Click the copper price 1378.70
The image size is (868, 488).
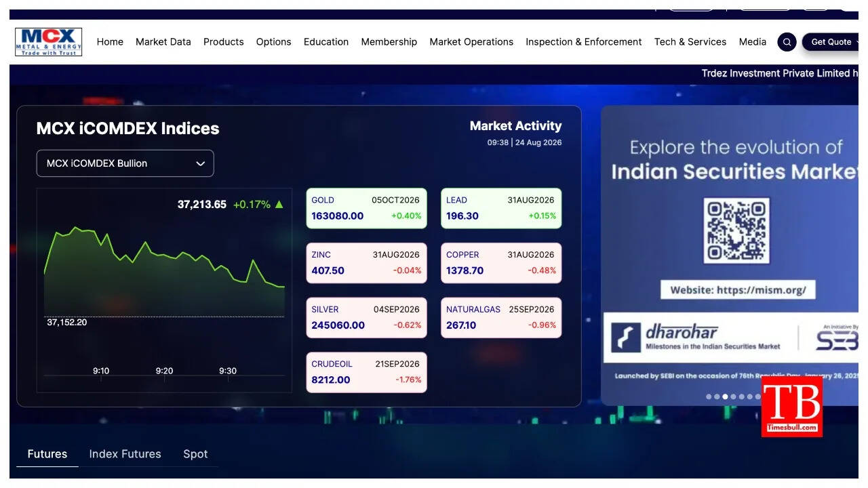465,270
